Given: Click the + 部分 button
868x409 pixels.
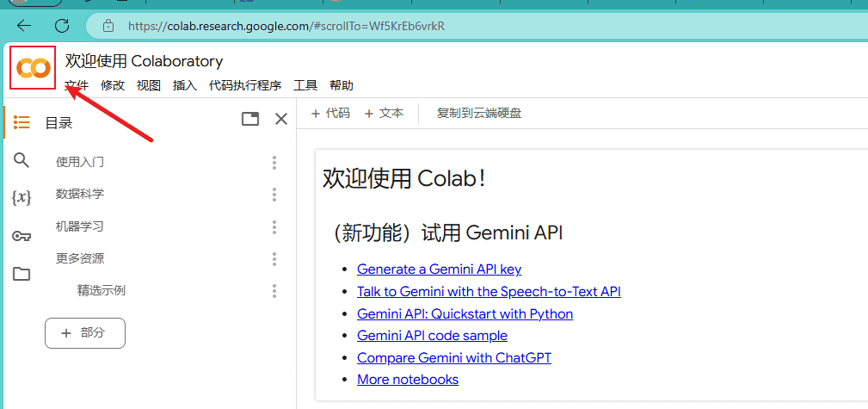Looking at the screenshot, I should (x=84, y=333).
